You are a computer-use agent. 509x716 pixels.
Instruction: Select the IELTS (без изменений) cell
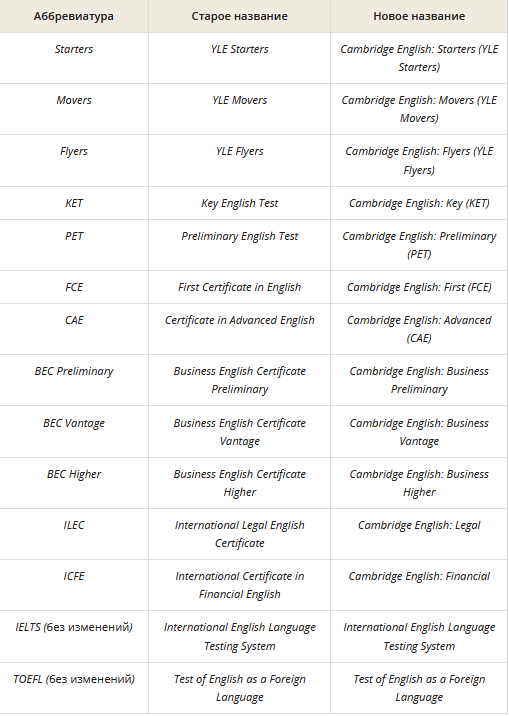pyautogui.click(x=73, y=637)
